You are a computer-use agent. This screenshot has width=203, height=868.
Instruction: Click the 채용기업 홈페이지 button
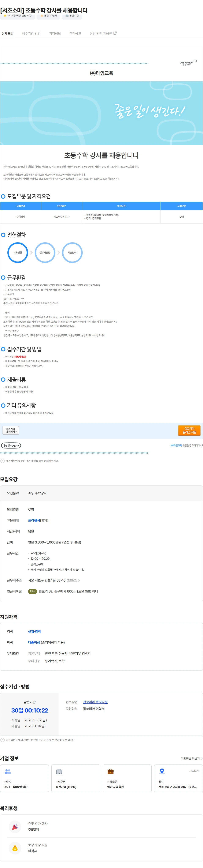coord(11,430)
